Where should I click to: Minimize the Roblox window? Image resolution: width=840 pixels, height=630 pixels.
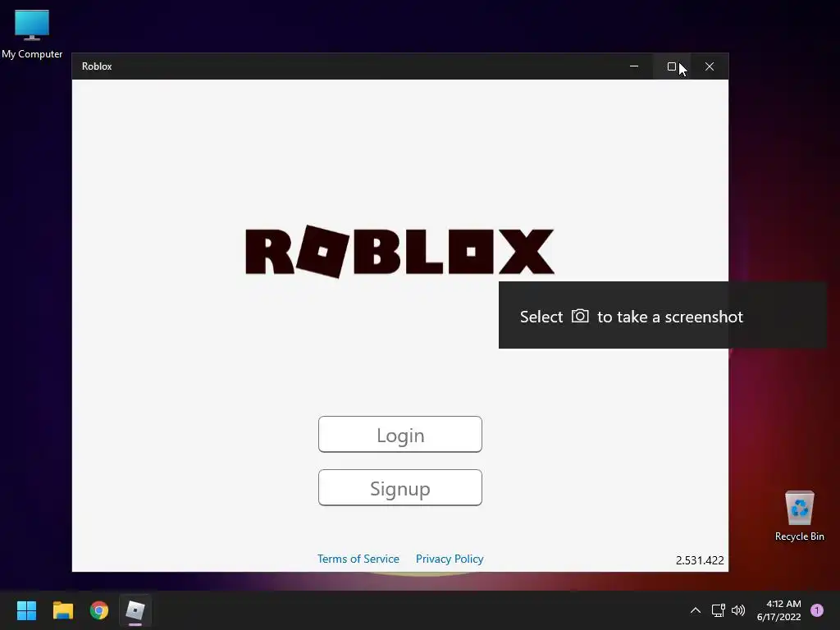coord(634,66)
